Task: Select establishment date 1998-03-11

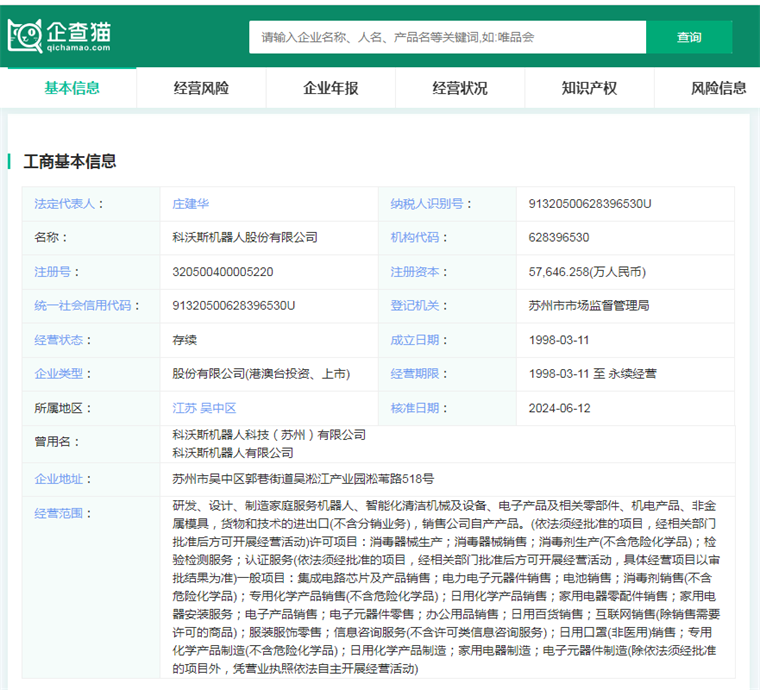Action: pos(559,340)
